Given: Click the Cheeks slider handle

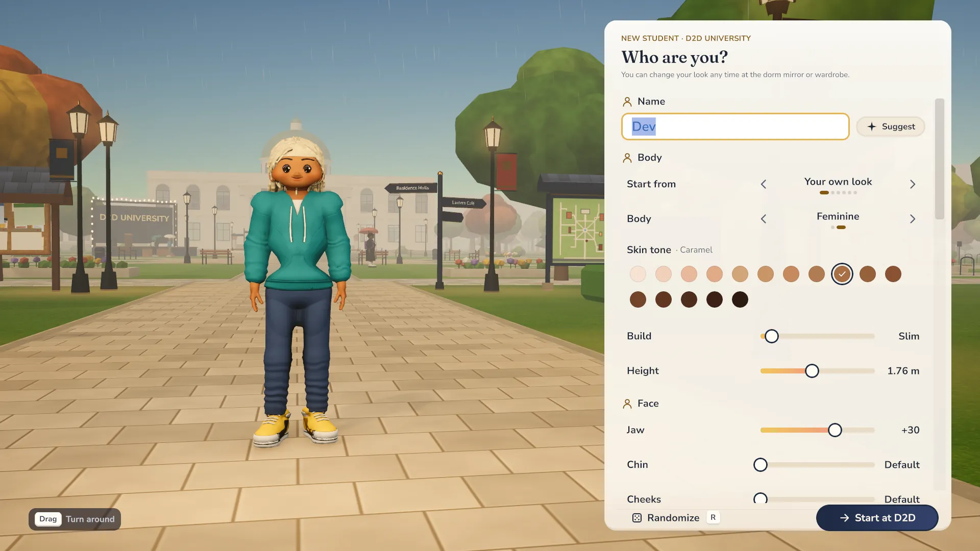Looking at the screenshot, I should [761, 498].
